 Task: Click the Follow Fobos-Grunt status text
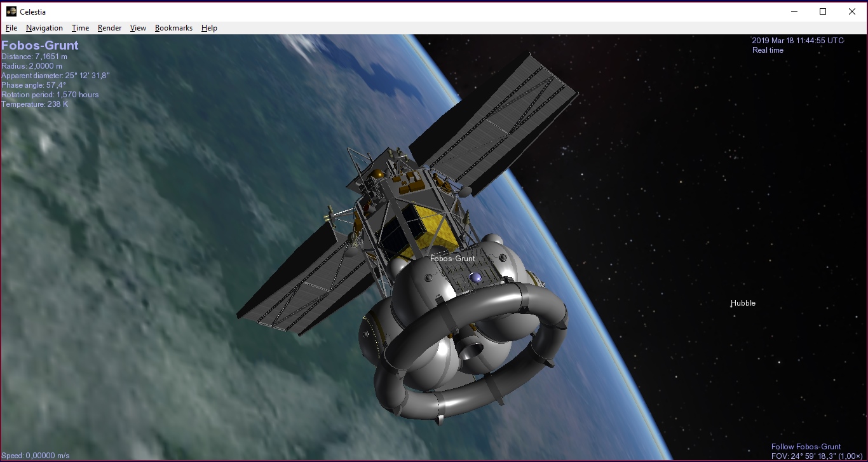tap(806, 447)
